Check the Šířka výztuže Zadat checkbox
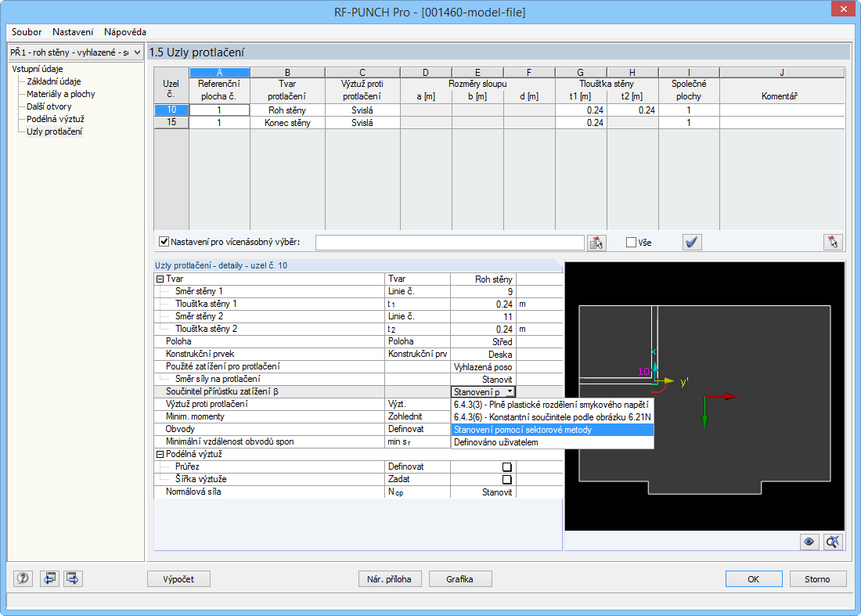 (507, 479)
